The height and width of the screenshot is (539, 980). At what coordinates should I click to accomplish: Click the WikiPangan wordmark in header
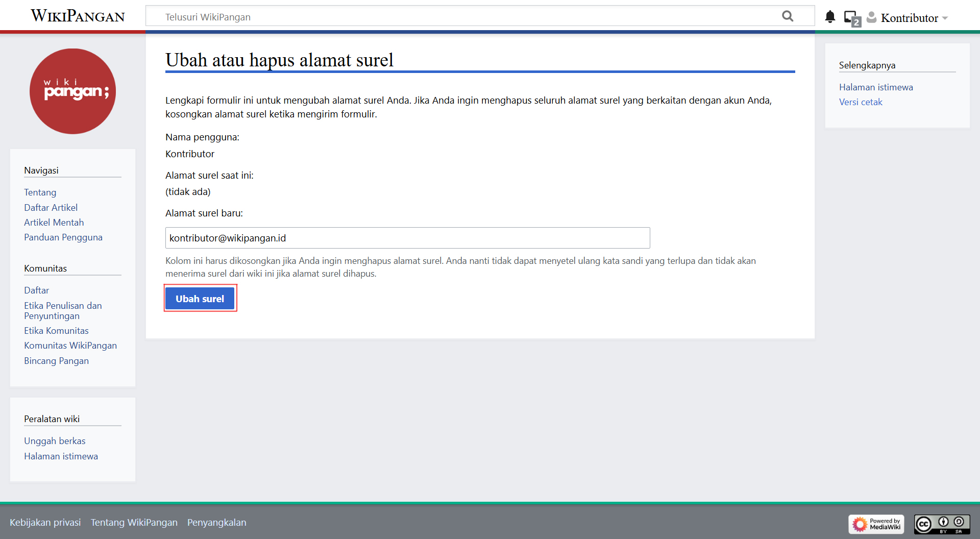pos(78,16)
